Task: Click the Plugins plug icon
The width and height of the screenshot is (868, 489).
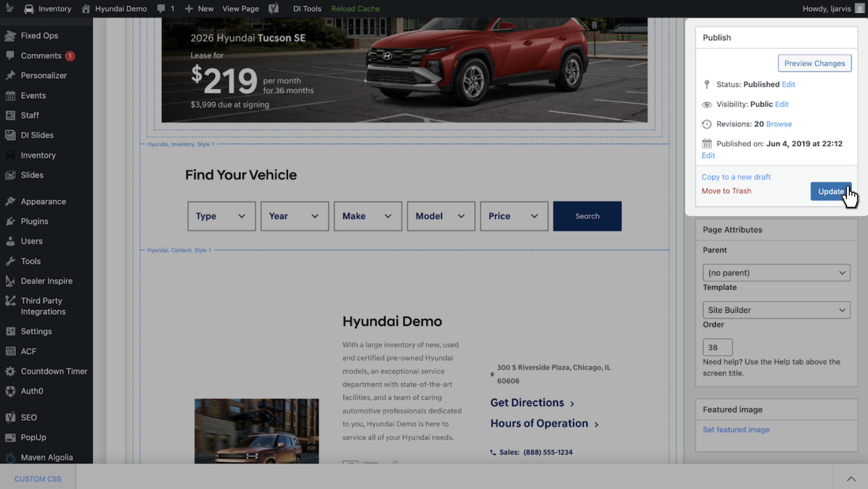Action: (10, 221)
